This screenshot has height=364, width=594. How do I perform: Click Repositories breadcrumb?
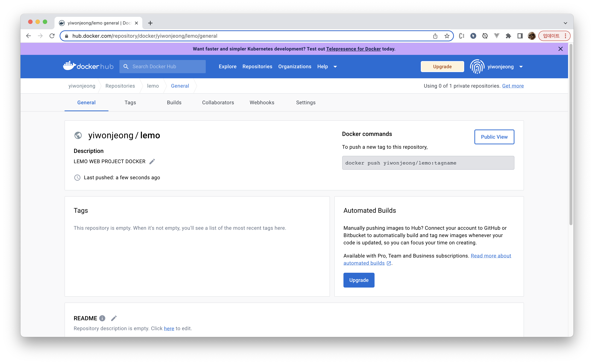pyautogui.click(x=120, y=86)
